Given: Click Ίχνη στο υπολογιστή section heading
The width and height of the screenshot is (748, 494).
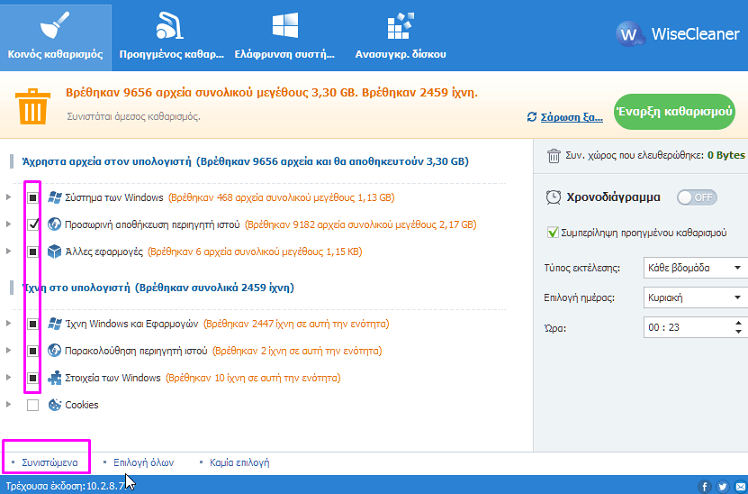Looking at the screenshot, I should pos(158,288).
